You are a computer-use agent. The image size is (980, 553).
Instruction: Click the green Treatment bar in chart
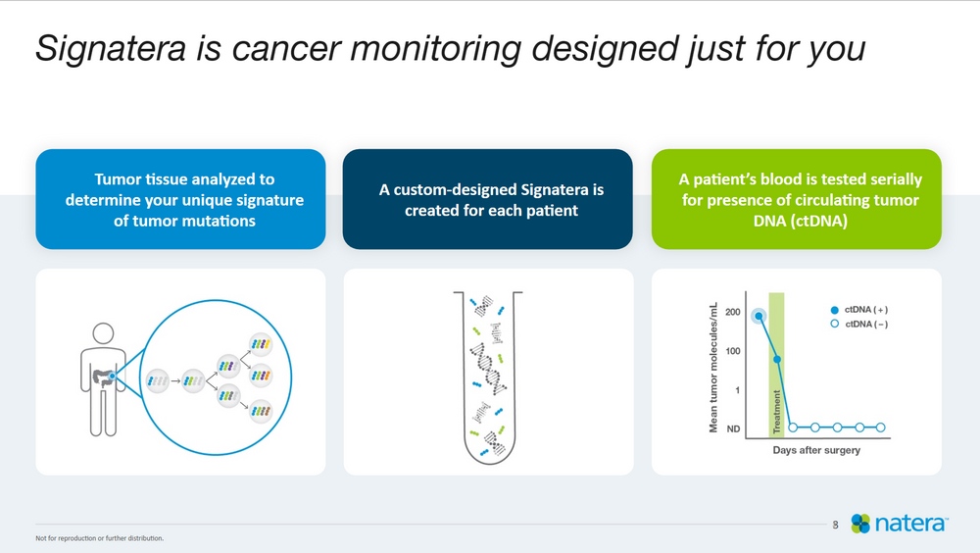pos(777,363)
